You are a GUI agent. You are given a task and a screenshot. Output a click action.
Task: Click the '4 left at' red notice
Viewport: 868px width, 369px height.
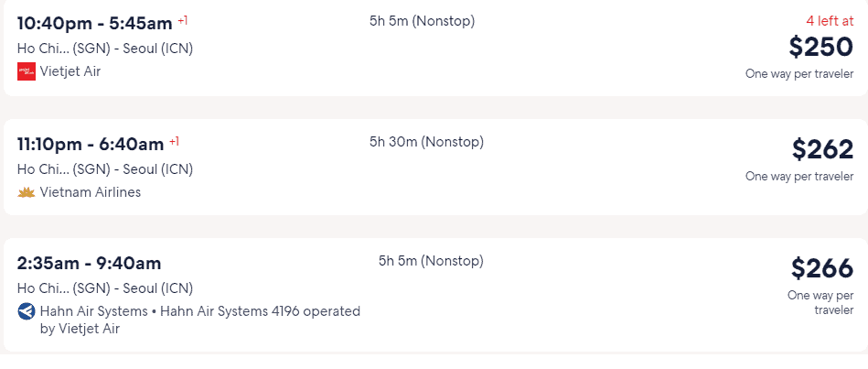830,21
